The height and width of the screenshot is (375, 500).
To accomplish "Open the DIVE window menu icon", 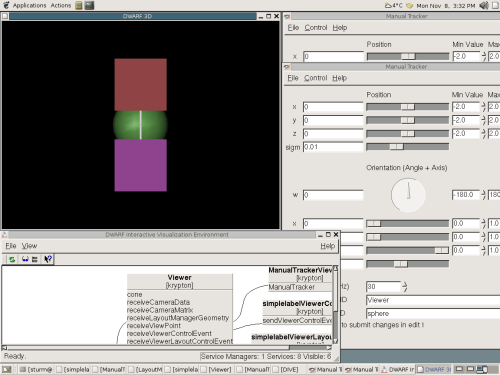I will [5, 235].
